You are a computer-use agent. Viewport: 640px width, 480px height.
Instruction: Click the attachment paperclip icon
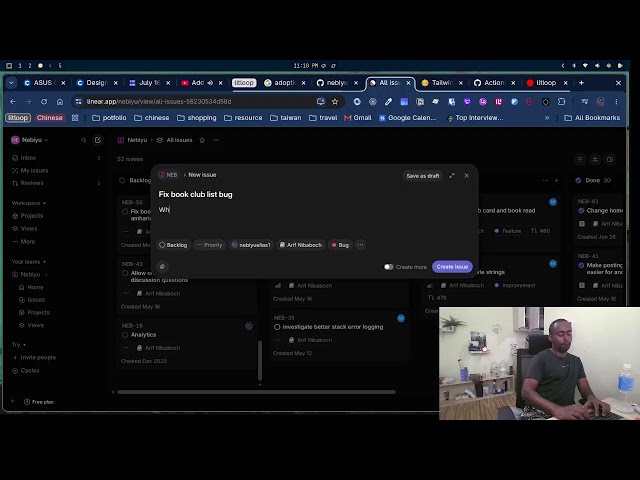coord(162,267)
